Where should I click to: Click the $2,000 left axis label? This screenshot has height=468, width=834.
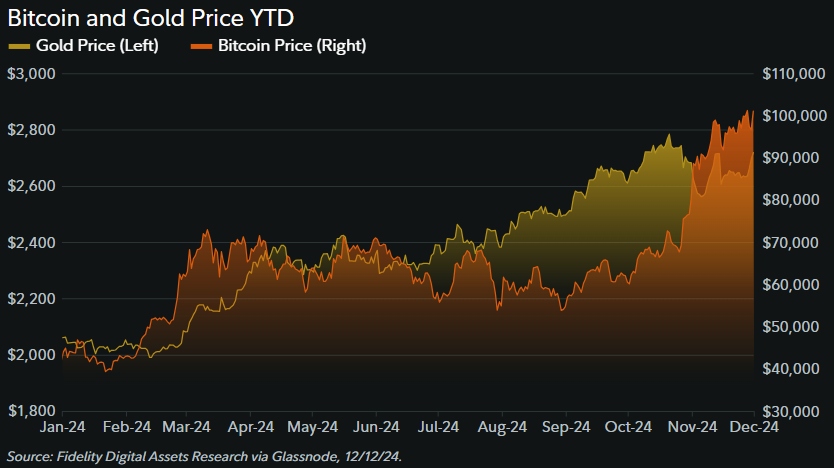[30, 355]
